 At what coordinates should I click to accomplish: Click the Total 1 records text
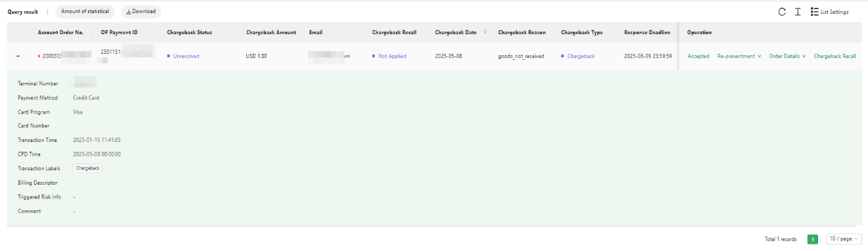(781, 239)
